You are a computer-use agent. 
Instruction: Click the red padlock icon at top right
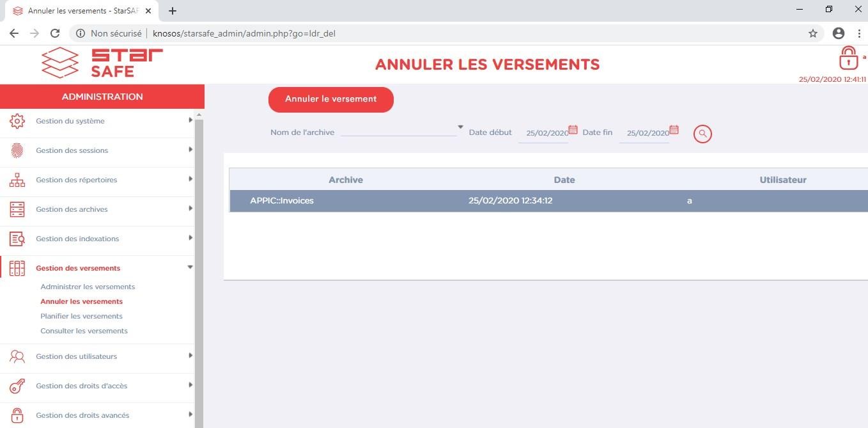pyautogui.click(x=848, y=58)
